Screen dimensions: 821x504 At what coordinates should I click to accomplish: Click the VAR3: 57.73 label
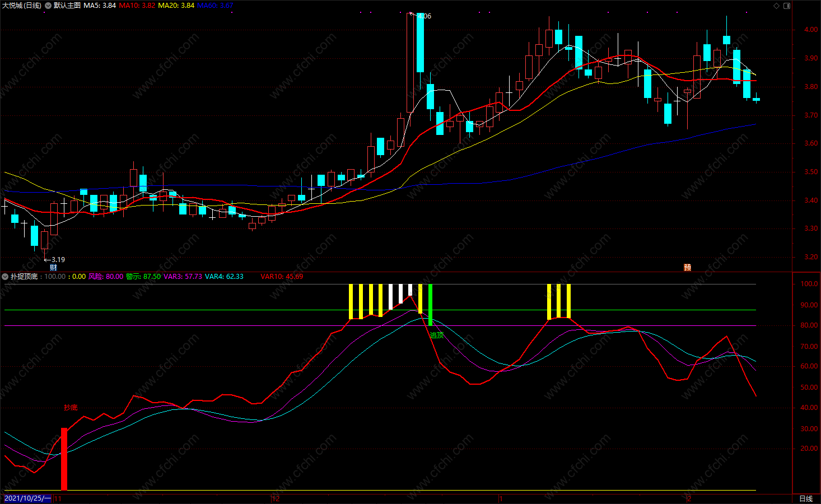[x=183, y=277]
